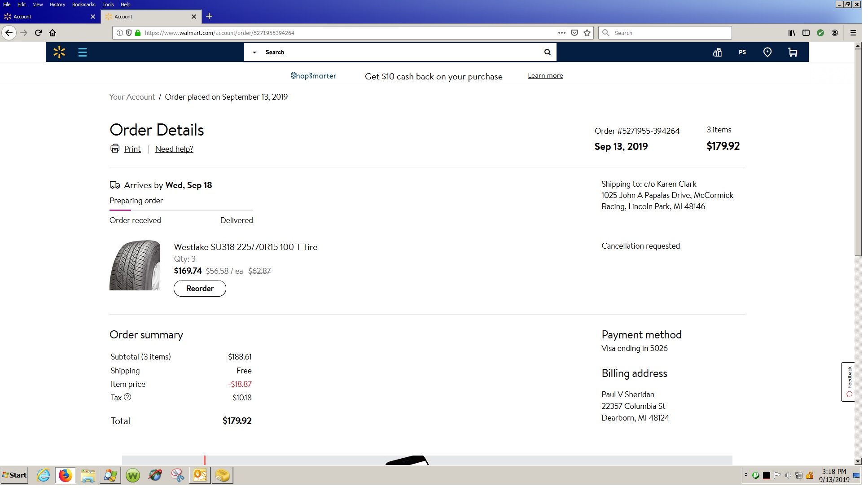Open the History menu
Image resolution: width=868 pixels, height=491 pixels.
tap(57, 4)
